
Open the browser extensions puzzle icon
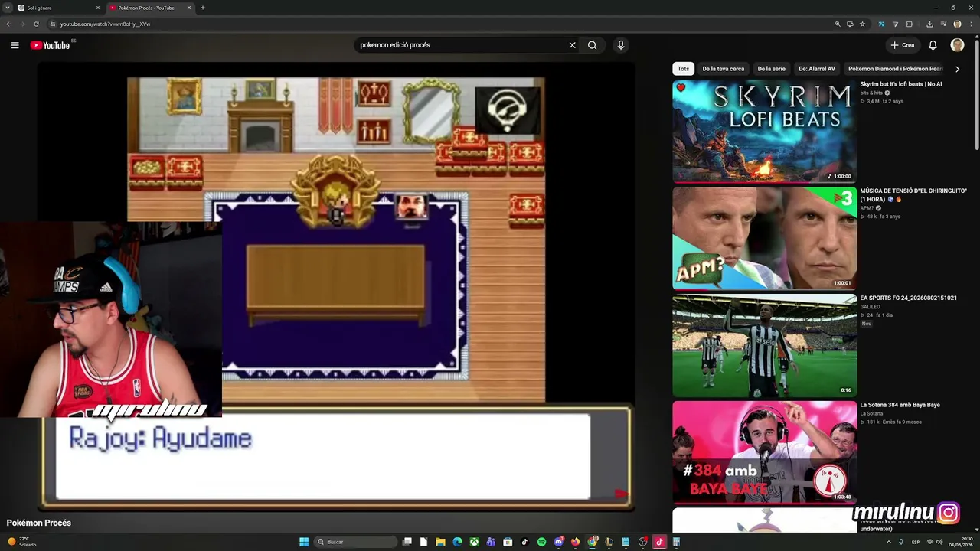point(910,24)
